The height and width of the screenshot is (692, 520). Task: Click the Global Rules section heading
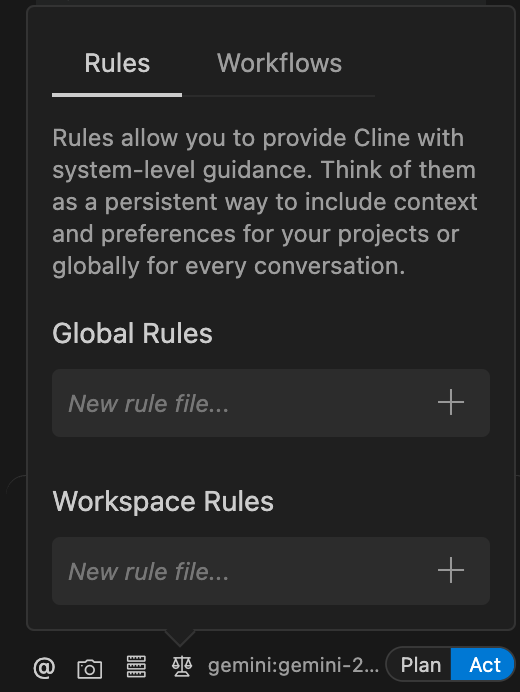[132, 333]
